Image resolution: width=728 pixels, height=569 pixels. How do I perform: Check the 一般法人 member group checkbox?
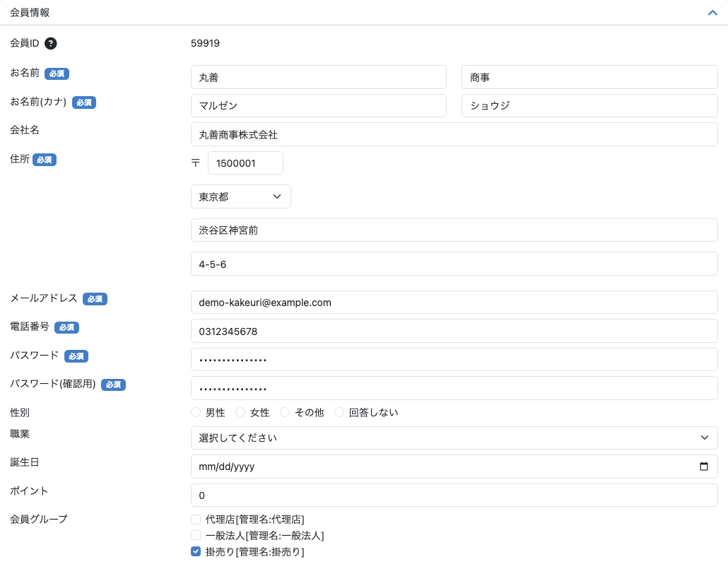(x=196, y=536)
